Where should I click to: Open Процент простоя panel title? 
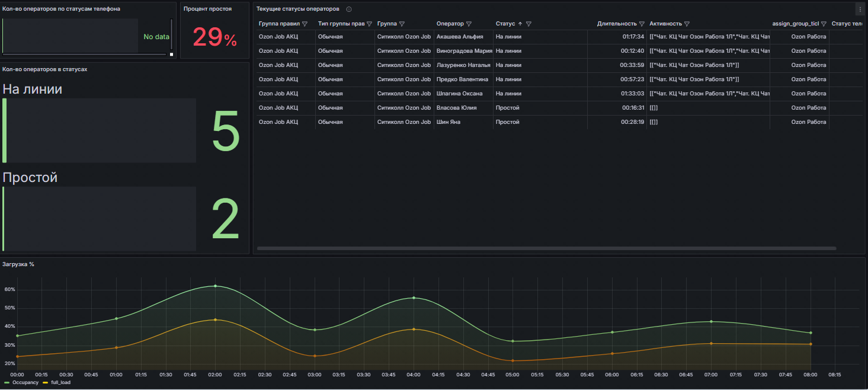click(207, 9)
